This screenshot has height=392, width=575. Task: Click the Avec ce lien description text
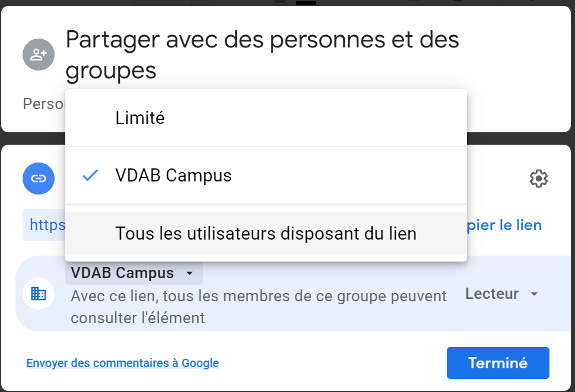point(259,307)
